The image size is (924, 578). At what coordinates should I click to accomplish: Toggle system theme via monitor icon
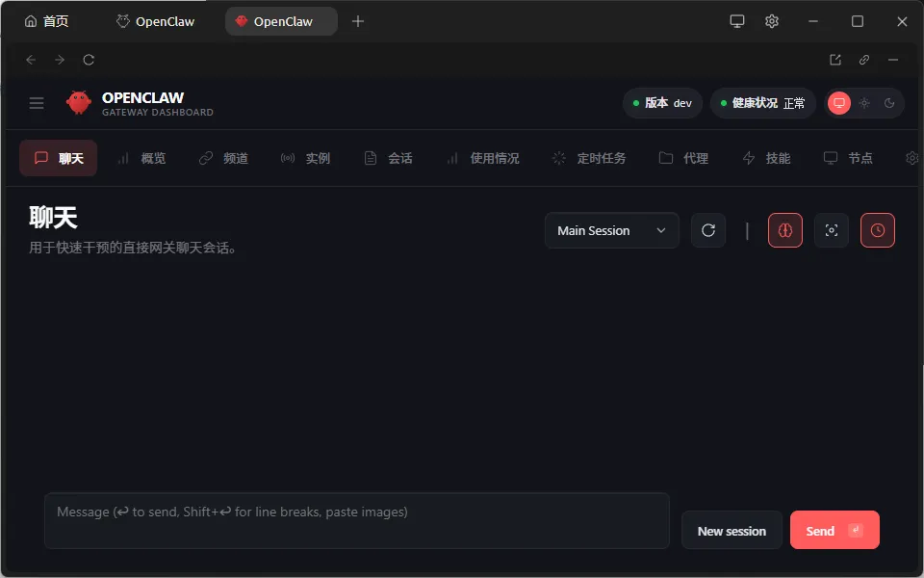(x=839, y=103)
